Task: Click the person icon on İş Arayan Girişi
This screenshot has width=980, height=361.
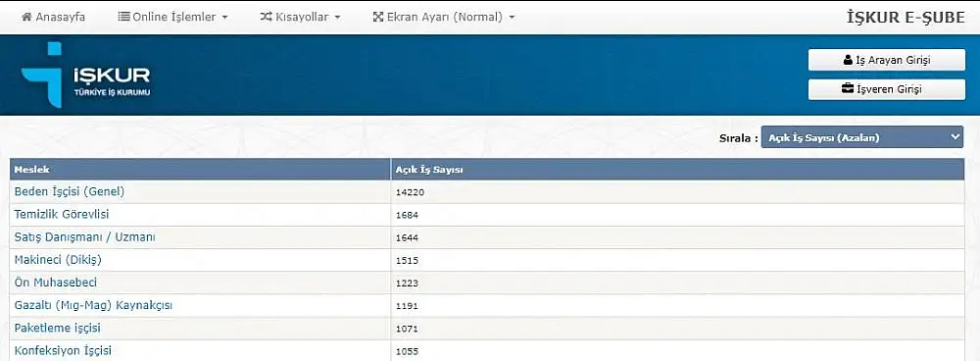Action: (x=848, y=60)
